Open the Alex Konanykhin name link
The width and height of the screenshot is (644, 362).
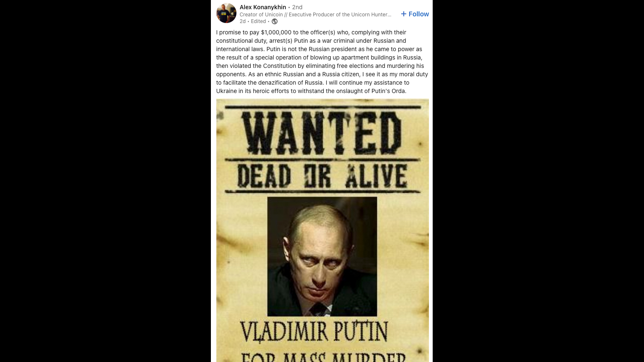pyautogui.click(x=263, y=7)
